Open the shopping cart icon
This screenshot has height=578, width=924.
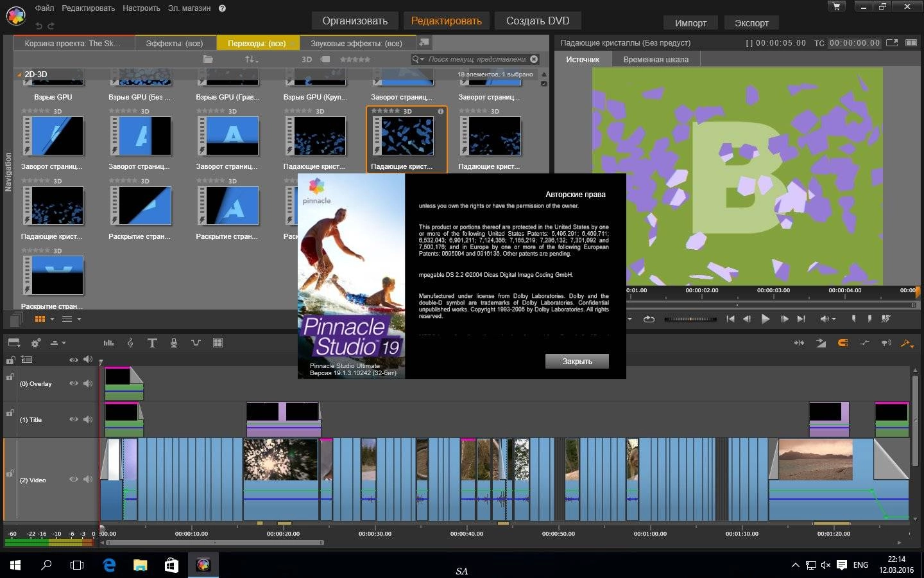click(x=837, y=6)
